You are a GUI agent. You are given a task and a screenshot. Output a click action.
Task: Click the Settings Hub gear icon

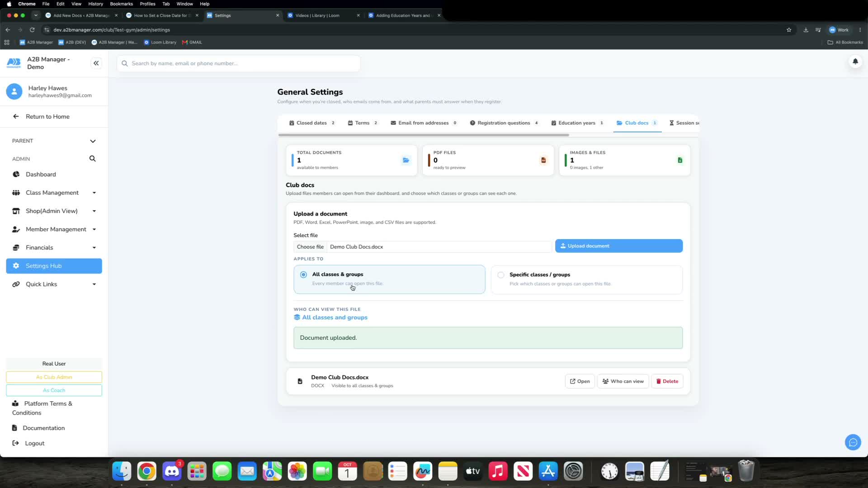pos(16,266)
